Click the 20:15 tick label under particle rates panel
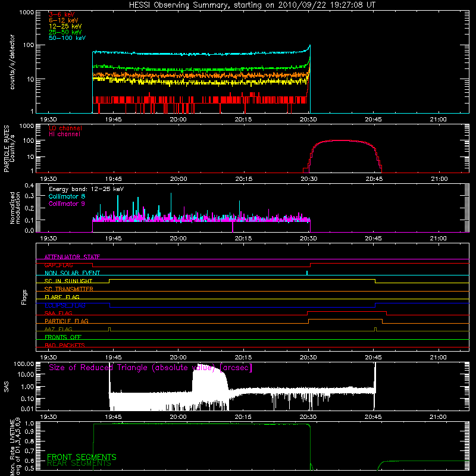 [x=243, y=179]
